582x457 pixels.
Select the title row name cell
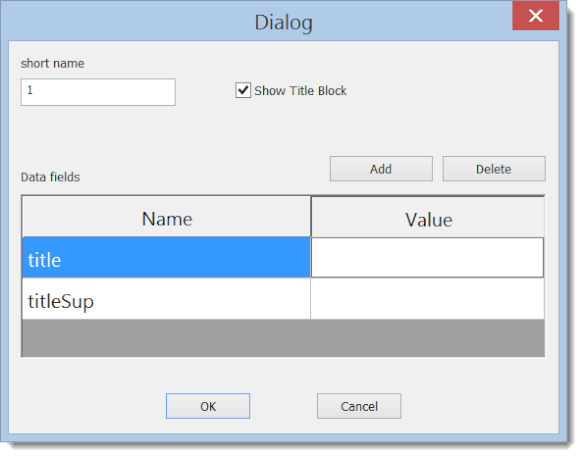coord(166,258)
